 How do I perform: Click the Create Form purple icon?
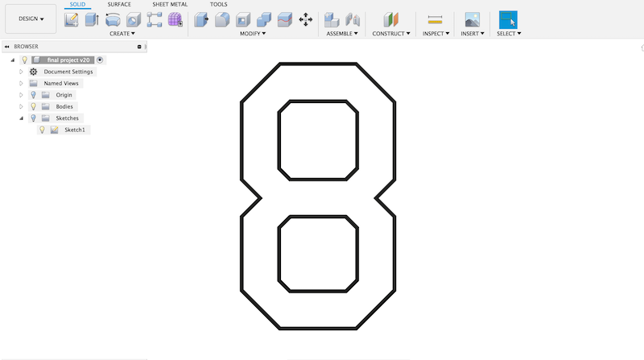pos(175,19)
